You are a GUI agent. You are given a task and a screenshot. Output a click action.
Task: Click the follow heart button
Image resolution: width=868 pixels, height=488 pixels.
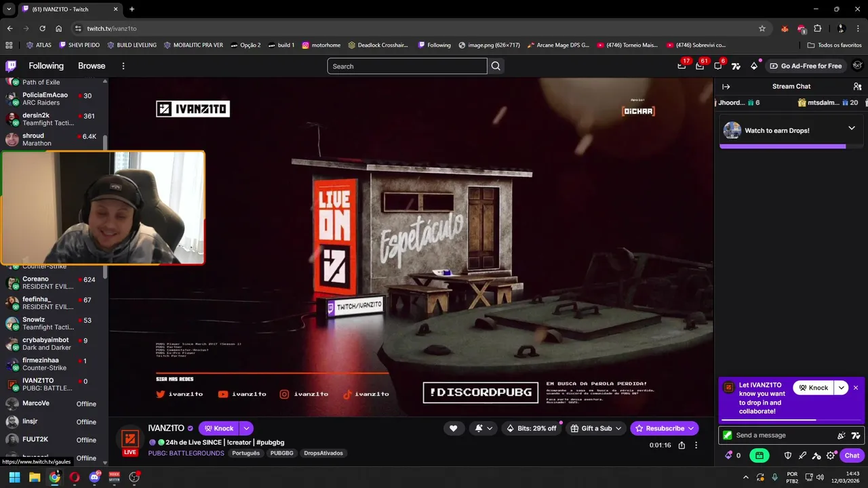[x=453, y=428]
